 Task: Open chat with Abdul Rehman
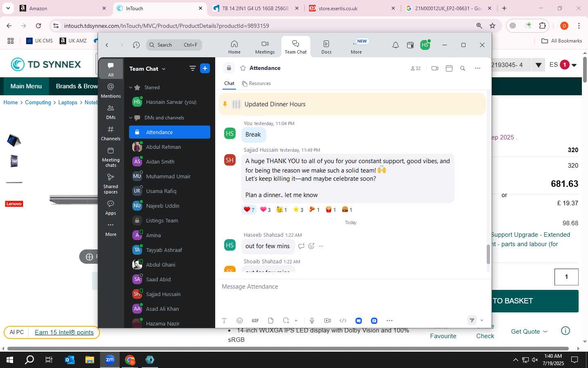coord(169,147)
